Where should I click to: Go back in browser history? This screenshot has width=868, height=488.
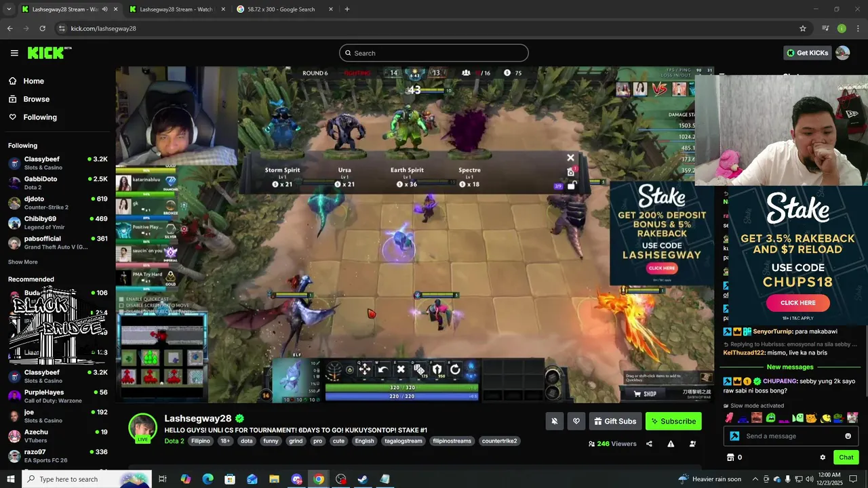coord(9,28)
